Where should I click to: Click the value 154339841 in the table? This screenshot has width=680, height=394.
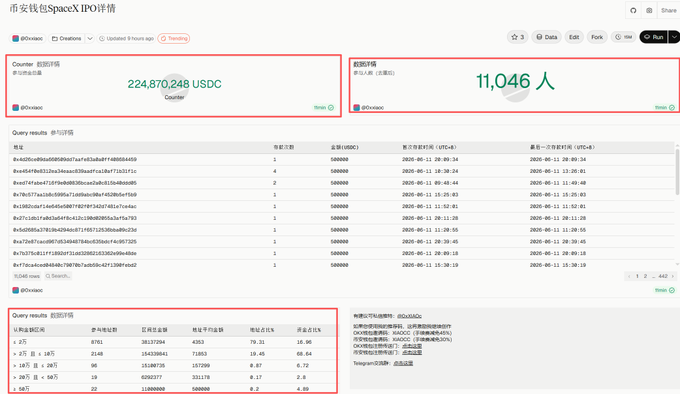coord(154,354)
